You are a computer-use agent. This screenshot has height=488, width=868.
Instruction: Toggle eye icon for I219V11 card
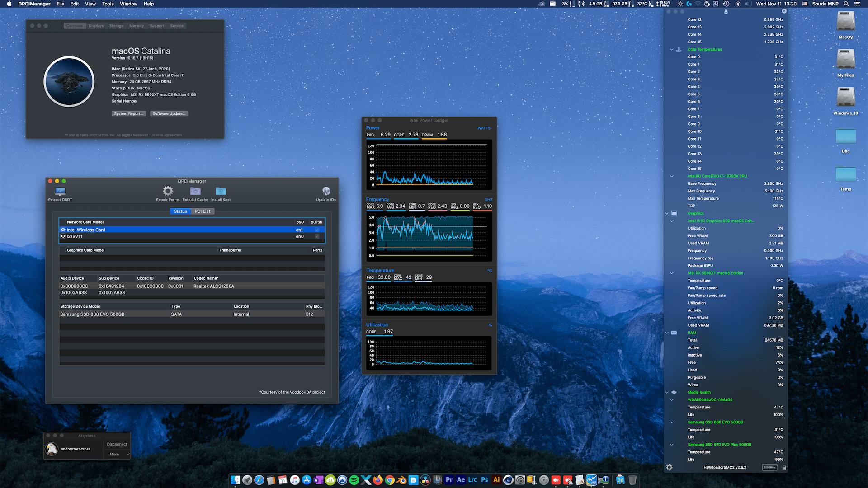63,236
